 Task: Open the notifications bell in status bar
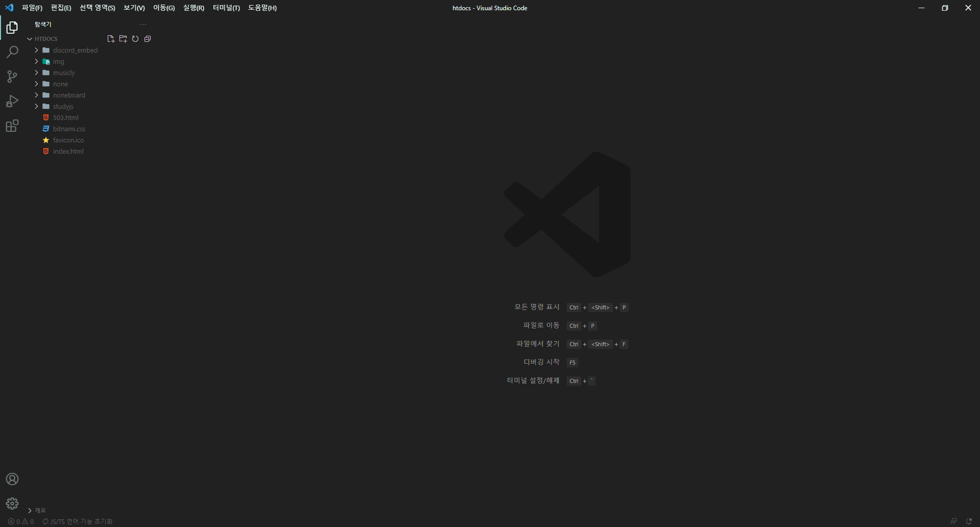point(969,521)
